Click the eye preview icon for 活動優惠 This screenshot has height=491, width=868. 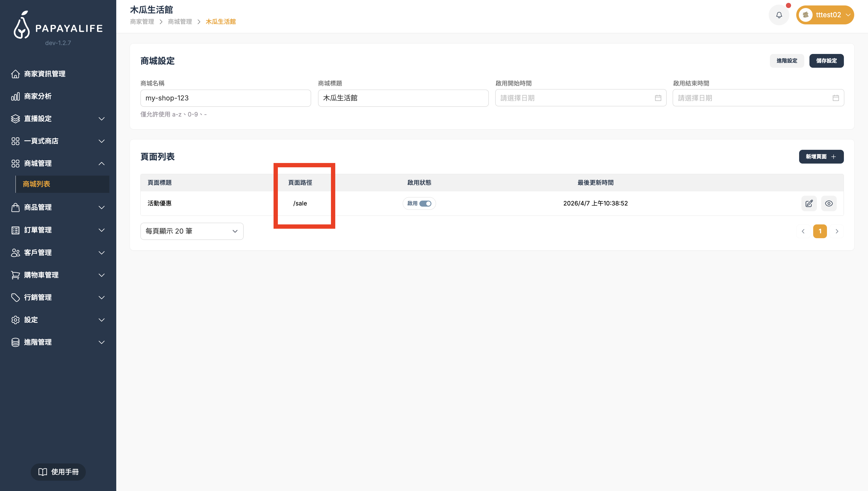click(829, 203)
